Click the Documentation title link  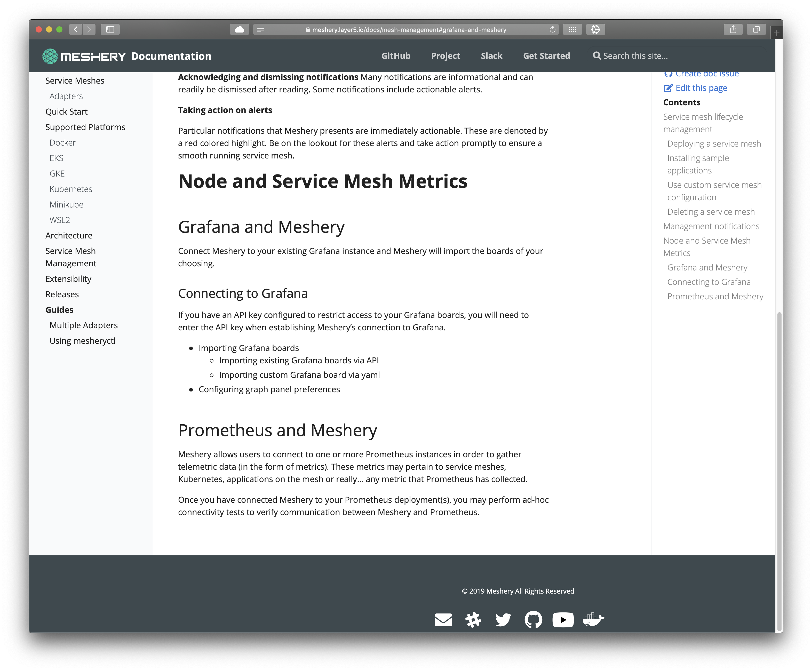click(171, 56)
